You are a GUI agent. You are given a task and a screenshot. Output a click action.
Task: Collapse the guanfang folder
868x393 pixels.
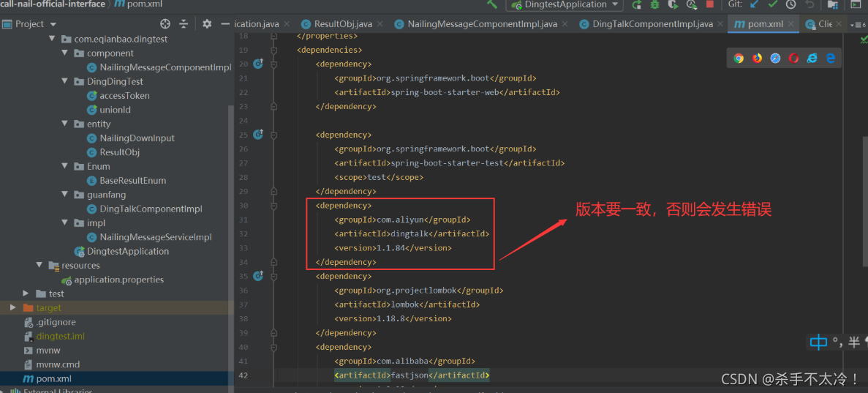point(65,195)
